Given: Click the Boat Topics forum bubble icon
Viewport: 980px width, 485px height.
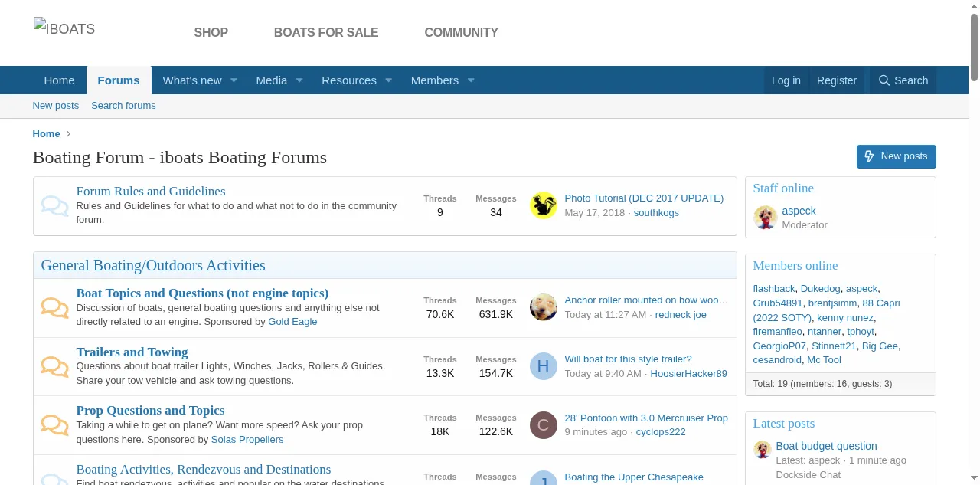Looking at the screenshot, I should click(54, 308).
